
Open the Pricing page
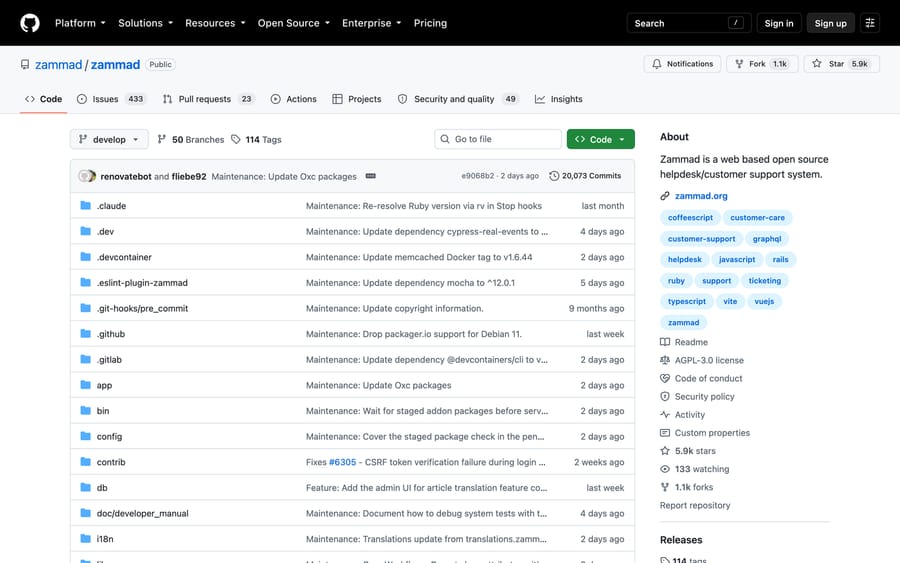point(430,23)
